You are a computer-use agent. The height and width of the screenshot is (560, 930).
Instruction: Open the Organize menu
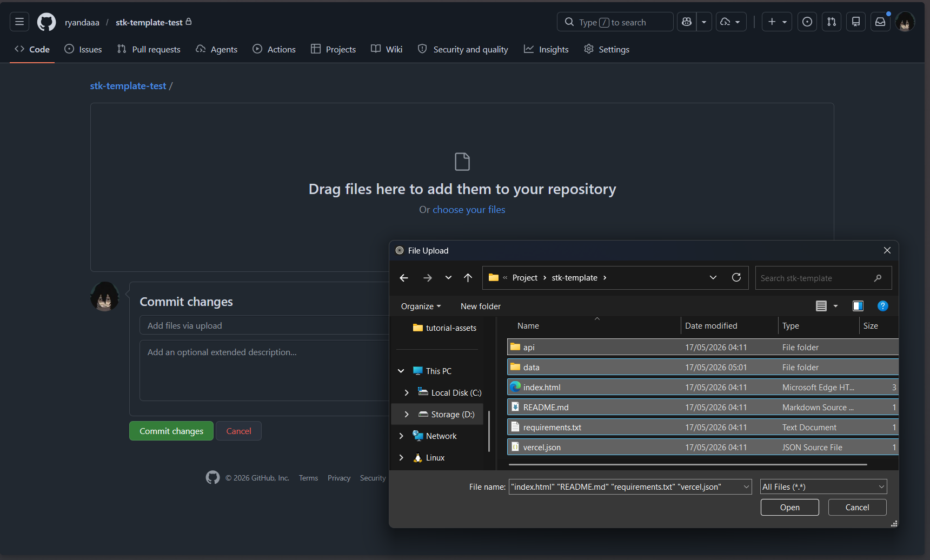(421, 306)
